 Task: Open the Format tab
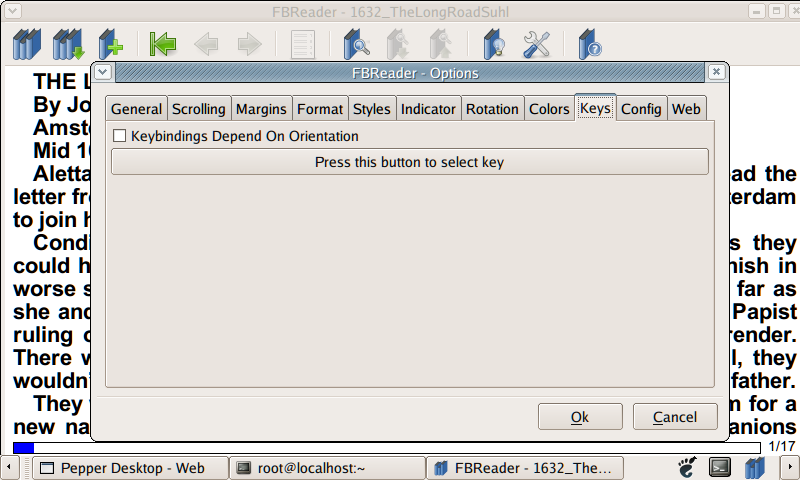click(320, 109)
